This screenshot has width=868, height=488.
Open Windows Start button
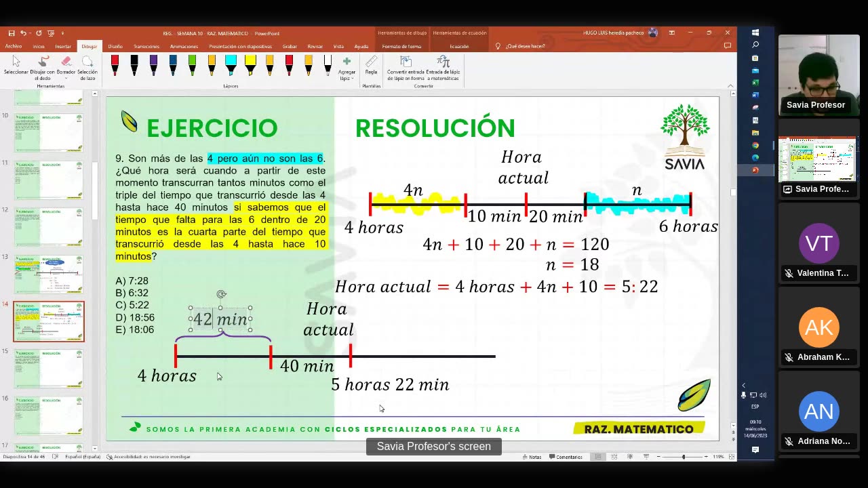[755, 33]
